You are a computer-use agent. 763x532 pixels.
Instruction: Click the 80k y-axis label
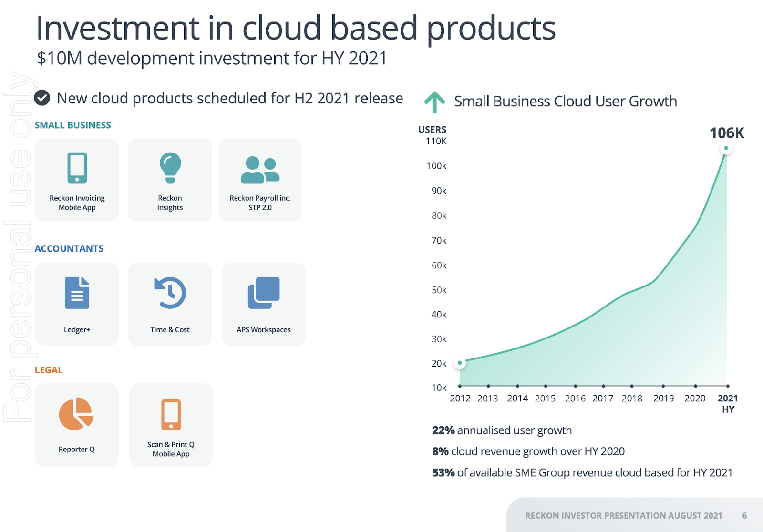[439, 215]
